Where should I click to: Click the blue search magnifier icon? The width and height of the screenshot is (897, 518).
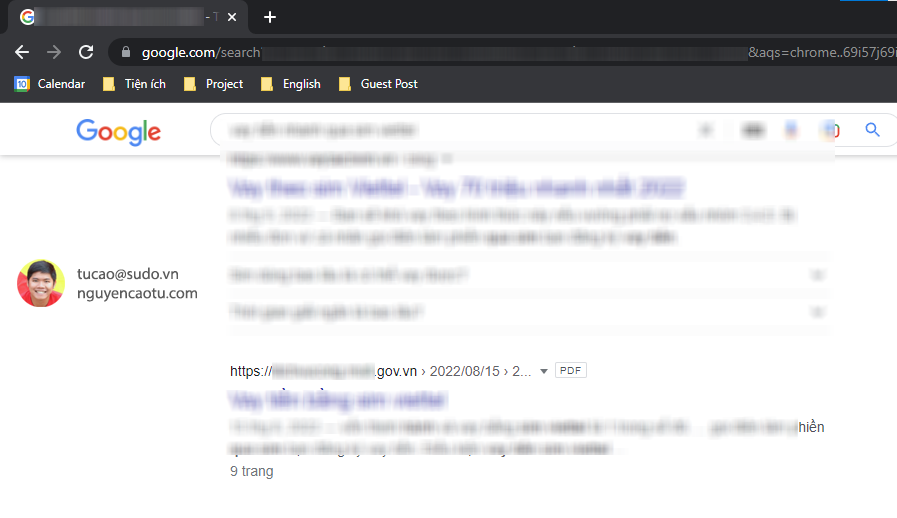(x=872, y=130)
